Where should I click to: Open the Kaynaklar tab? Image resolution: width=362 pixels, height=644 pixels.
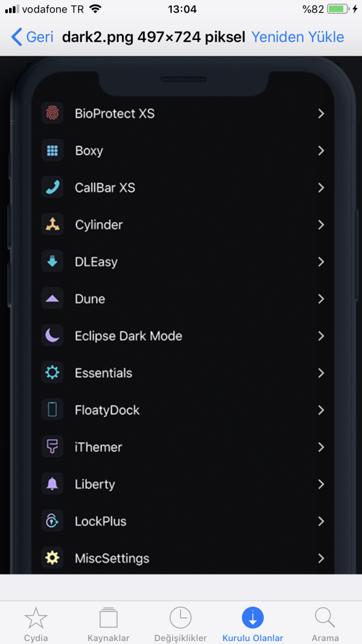109,624
